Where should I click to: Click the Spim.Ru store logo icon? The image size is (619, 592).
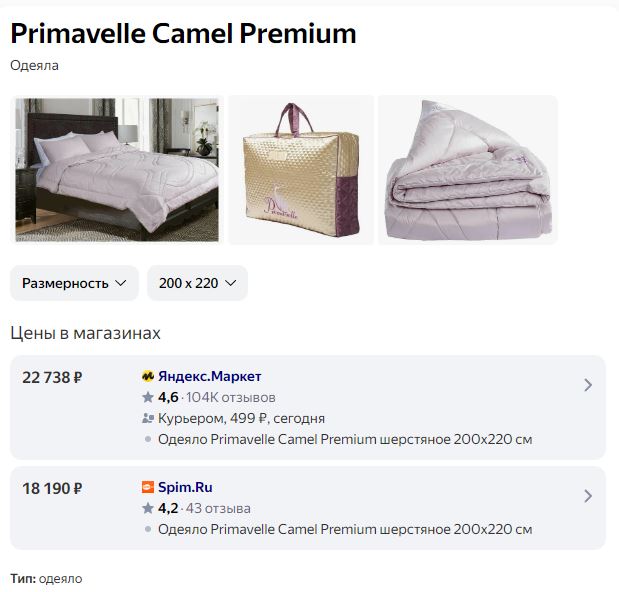148,488
